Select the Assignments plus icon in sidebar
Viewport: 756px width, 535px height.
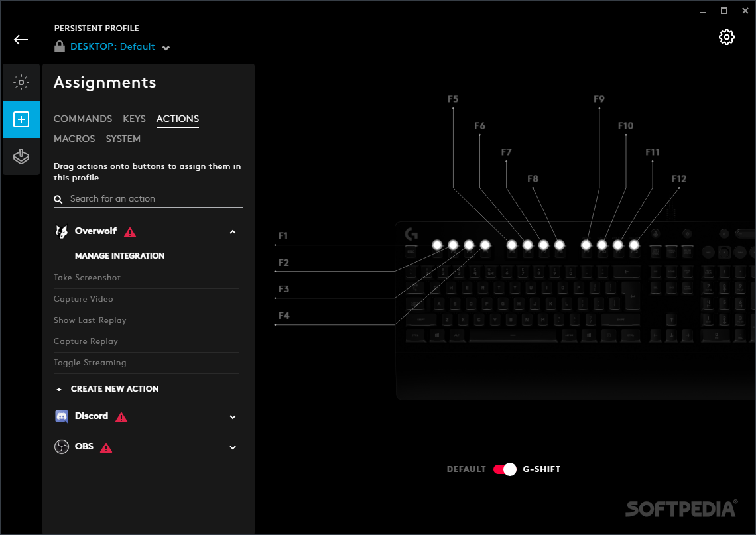pos(21,119)
